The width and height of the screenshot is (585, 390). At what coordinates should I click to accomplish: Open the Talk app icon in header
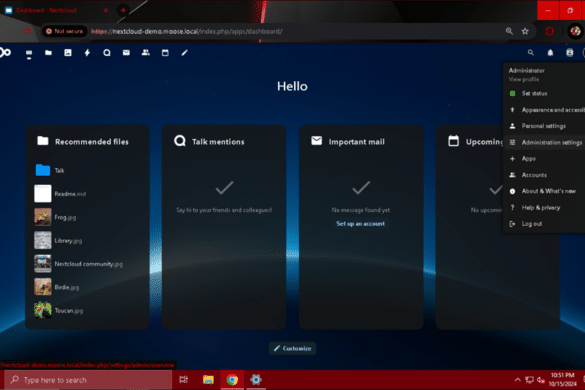(107, 53)
